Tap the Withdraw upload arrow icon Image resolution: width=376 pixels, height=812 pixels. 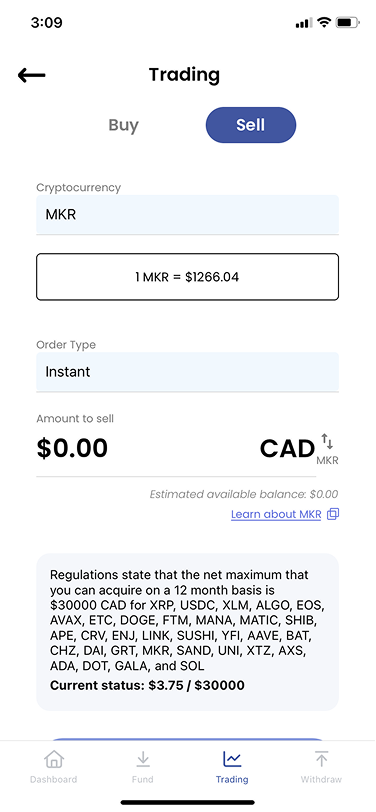coord(321,759)
